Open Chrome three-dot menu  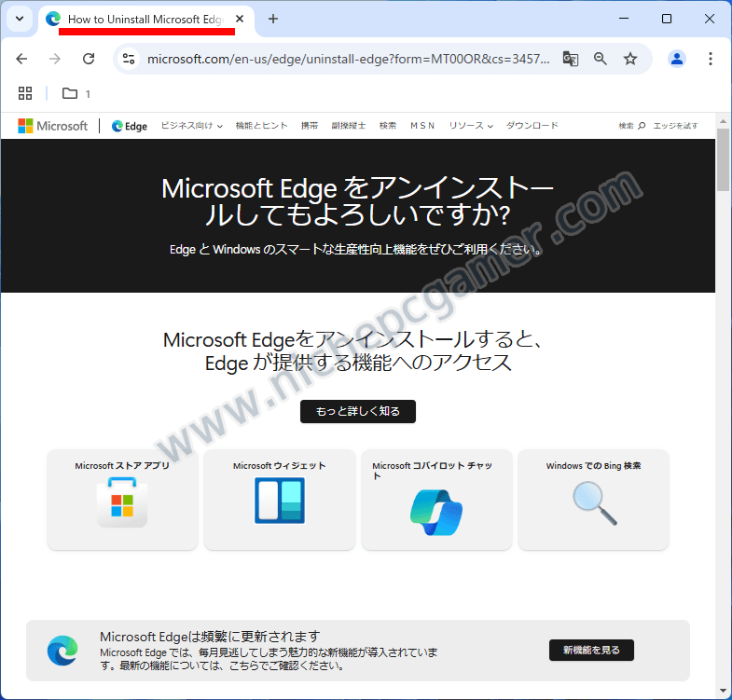click(711, 59)
